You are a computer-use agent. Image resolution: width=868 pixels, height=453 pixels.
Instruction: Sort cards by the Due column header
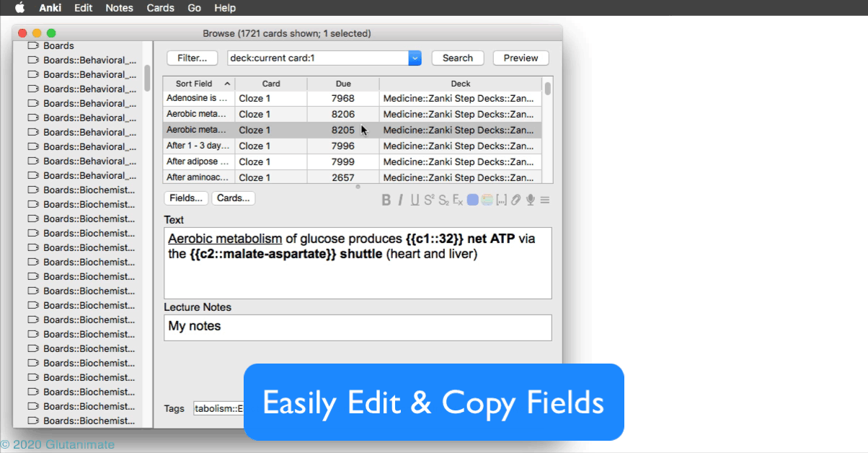[344, 83]
